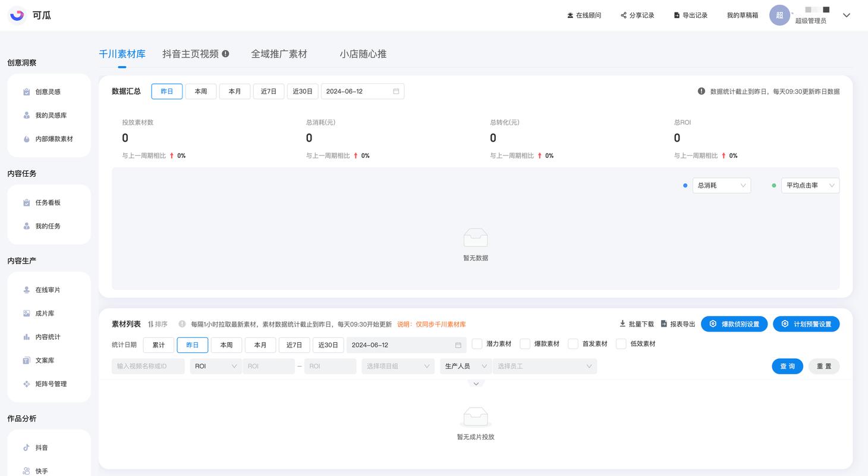The image size is (868, 476).
Task: Click 素材列表 date calendar icon
Action: tap(458, 345)
